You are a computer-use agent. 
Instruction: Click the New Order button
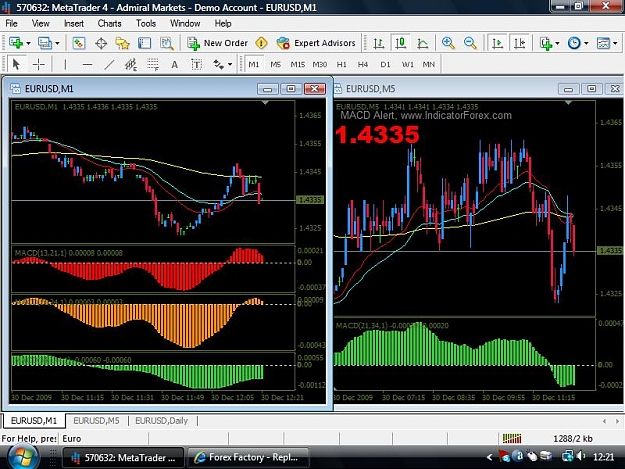point(218,43)
